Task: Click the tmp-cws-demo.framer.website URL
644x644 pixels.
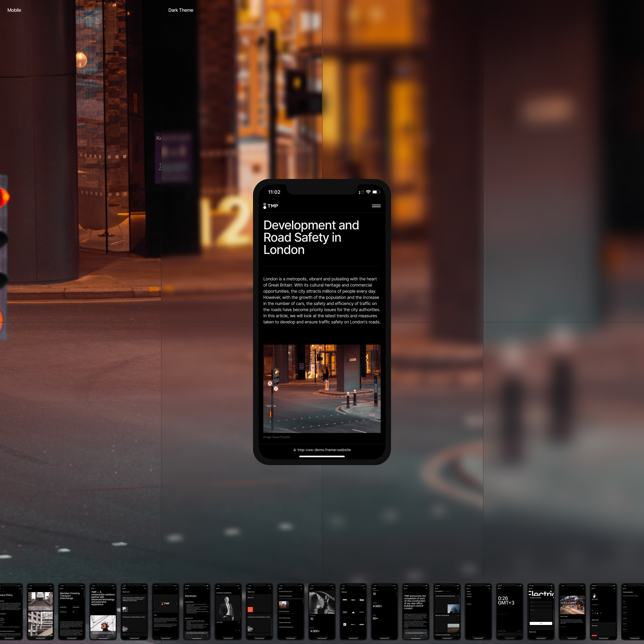Action: pyautogui.click(x=324, y=450)
